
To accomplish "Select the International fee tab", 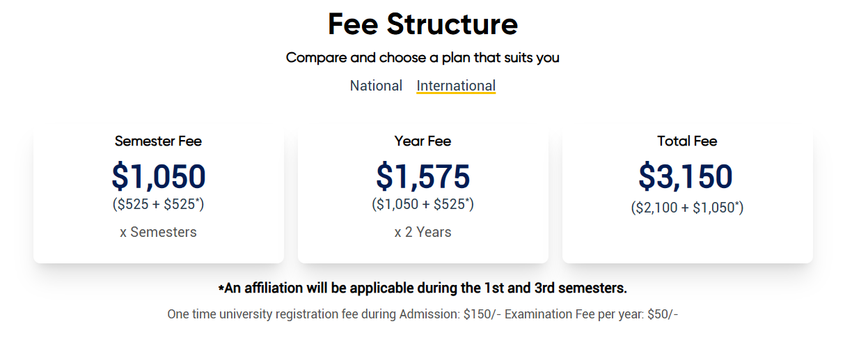I will (x=456, y=86).
